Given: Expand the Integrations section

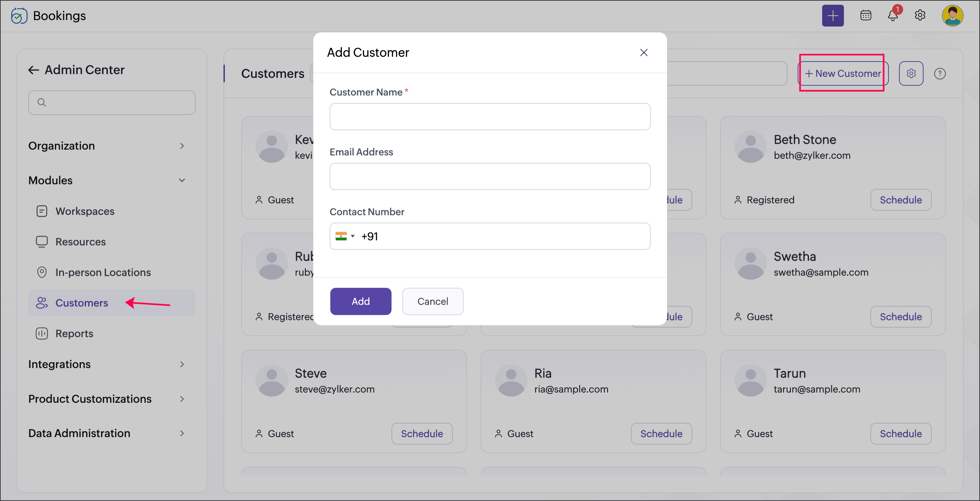Looking at the screenshot, I should [x=182, y=364].
